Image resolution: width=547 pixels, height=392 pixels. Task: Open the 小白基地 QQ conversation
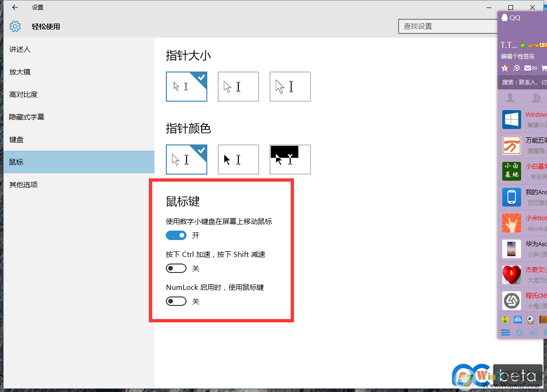[x=522, y=171]
